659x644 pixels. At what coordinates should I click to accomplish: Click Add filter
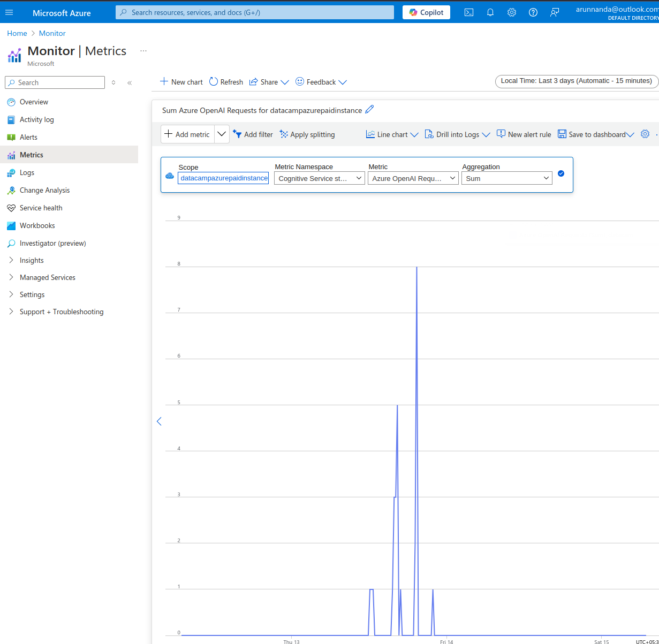253,134
